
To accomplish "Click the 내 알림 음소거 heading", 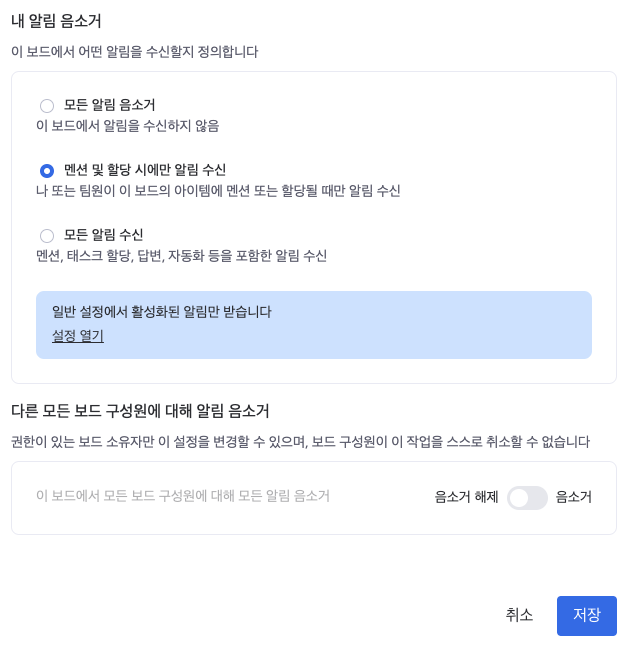I will point(56,21).
